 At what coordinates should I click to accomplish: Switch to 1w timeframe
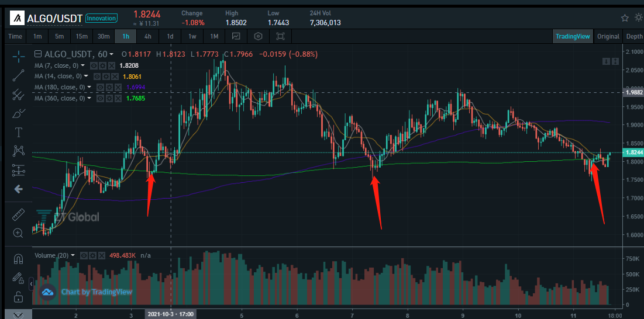point(192,36)
